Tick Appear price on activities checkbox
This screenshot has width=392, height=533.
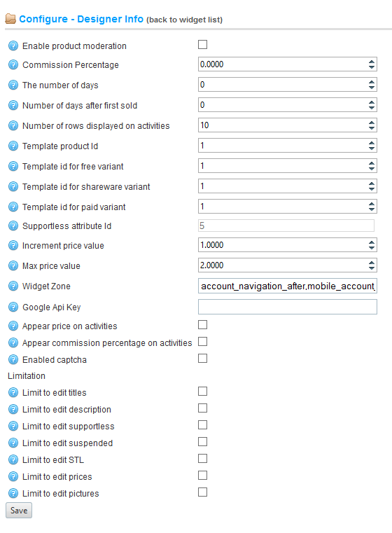[203, 325]
